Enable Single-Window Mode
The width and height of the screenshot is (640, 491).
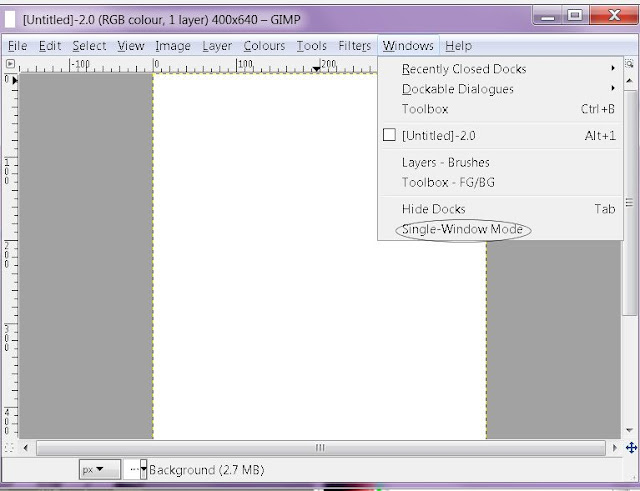point(501,229)
